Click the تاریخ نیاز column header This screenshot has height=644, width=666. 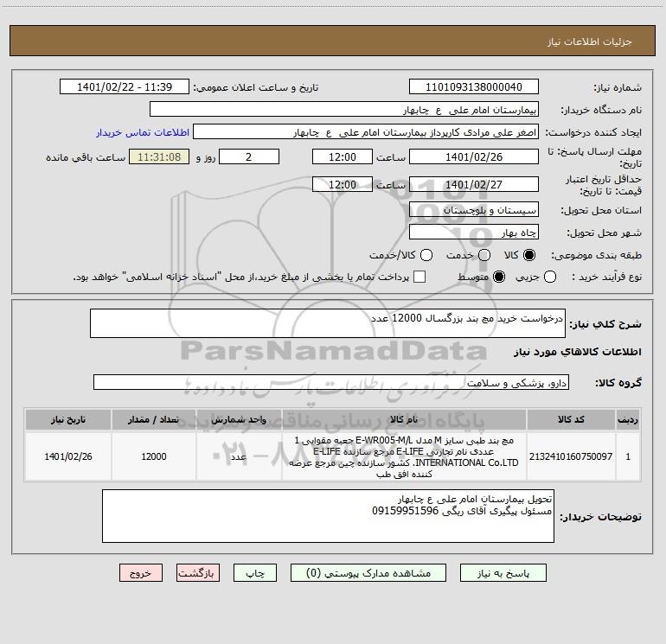coord(68,419)
